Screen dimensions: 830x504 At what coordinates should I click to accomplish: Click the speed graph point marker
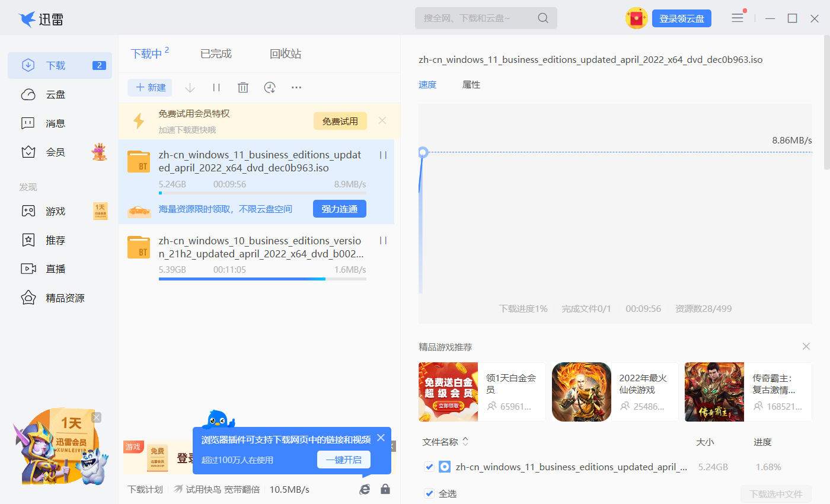[423, 152]
